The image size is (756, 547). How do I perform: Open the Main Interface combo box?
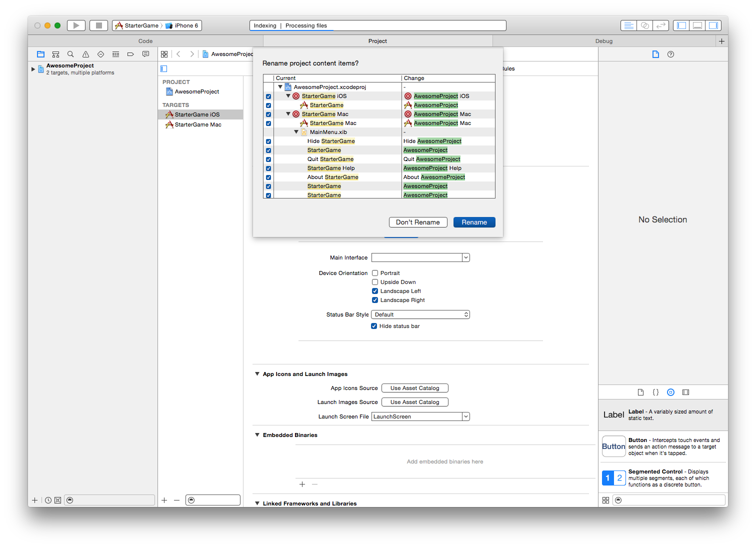click(x=465, y=257)
